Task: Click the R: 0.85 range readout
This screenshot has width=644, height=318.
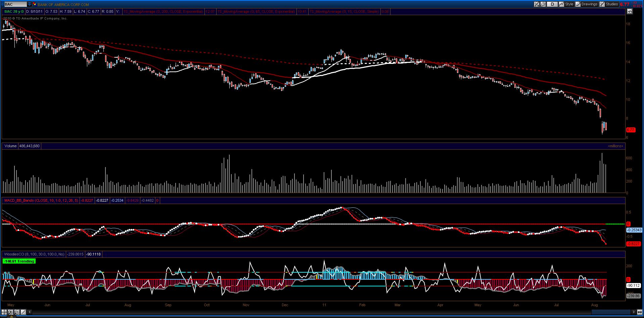Action: coord(107,11)
